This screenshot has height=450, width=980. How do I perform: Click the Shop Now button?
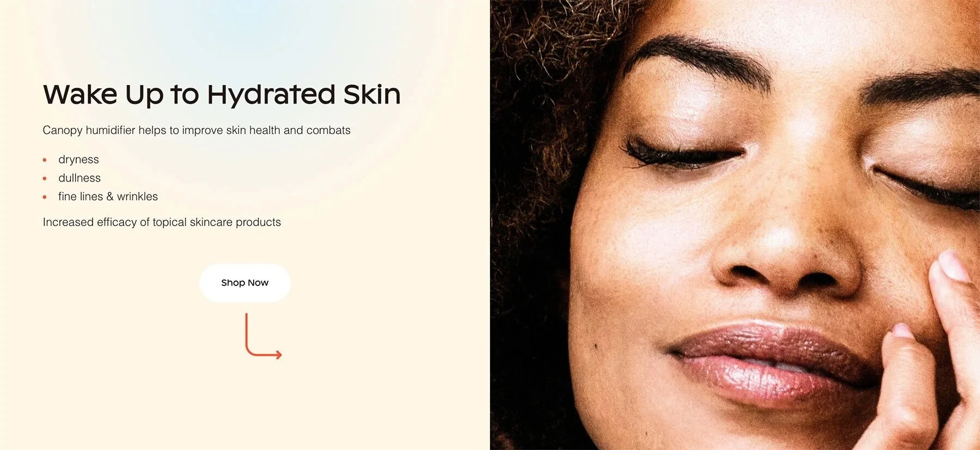[244, 283]
